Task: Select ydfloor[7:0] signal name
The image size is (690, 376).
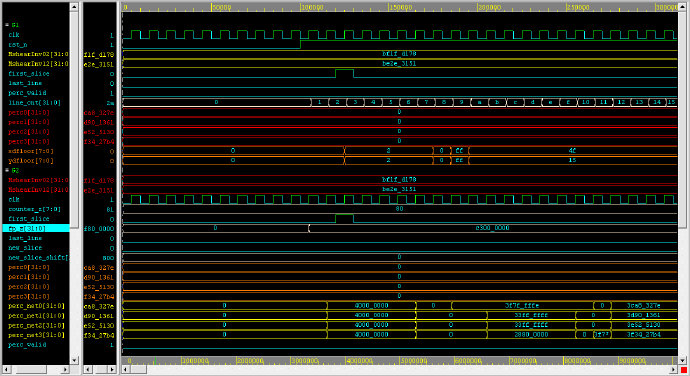Action: (x=31, y=161)
